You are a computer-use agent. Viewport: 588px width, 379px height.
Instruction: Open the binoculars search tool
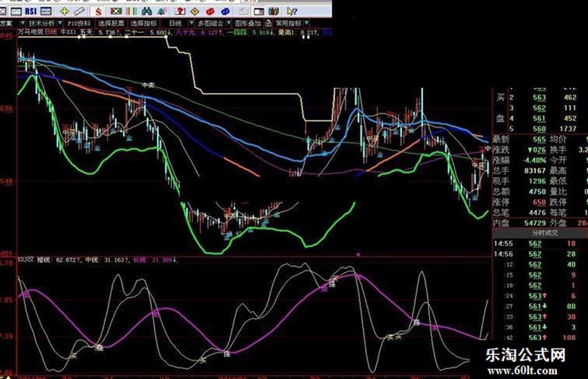pyautogui.click(x=147, y=11)
